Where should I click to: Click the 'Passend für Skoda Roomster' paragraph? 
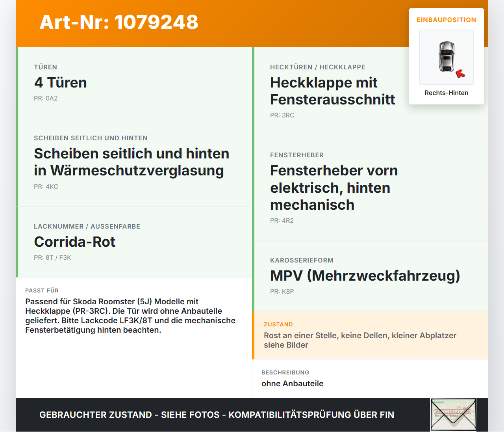click(x=130, y=316)
